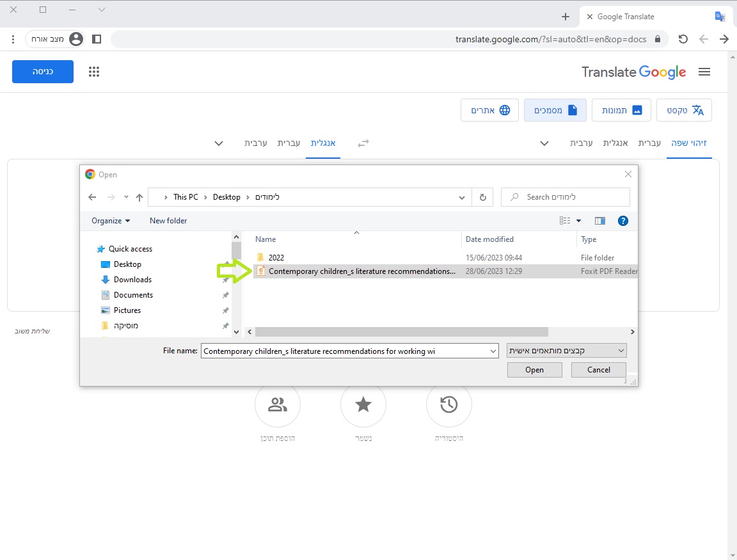
Task: Expand the target language list chevron
Action: (x=219, y=143)
